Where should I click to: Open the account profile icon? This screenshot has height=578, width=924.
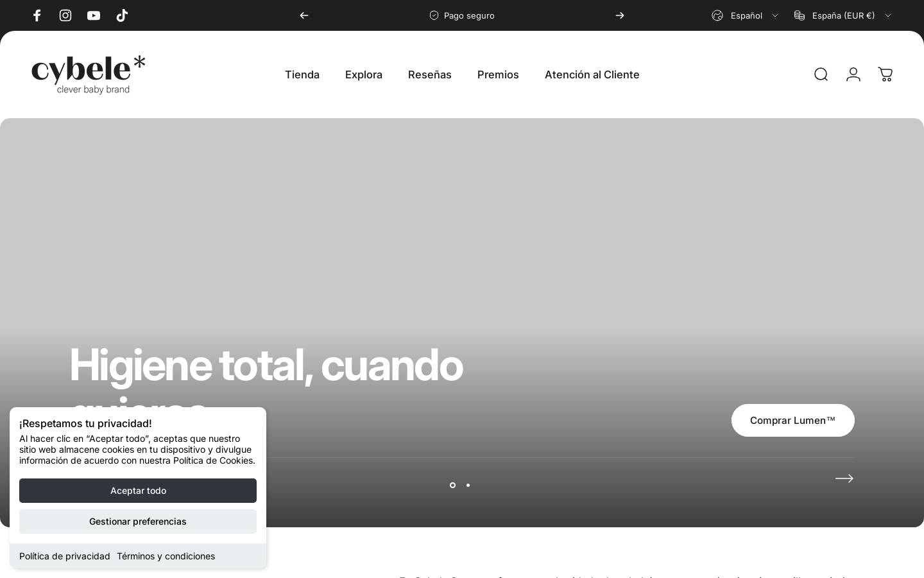click(853, 74)
